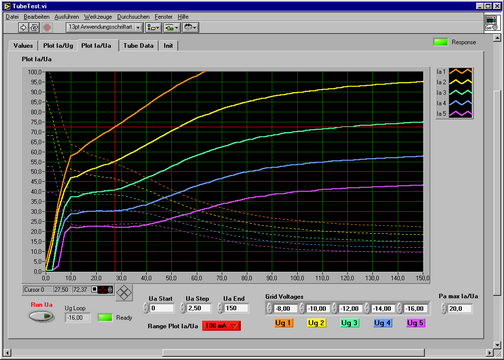The width and height of the screenshot is (504, 360).
Task: Open the Werkzeuge menu
Action: 98,17
